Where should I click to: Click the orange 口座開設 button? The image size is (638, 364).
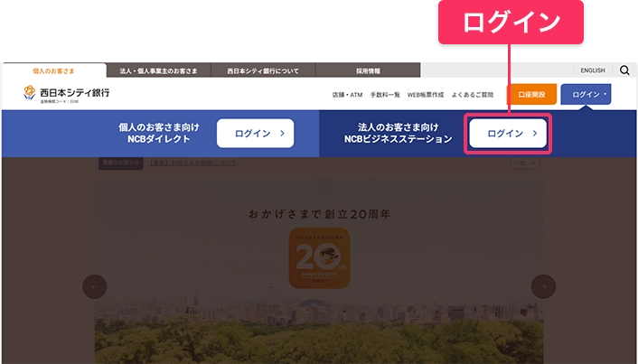tap(531, 94)
